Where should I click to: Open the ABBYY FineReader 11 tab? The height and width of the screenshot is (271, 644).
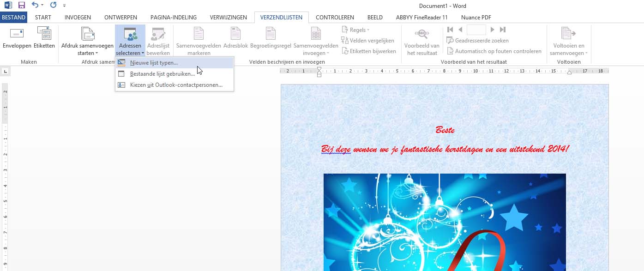click(421, 18)
